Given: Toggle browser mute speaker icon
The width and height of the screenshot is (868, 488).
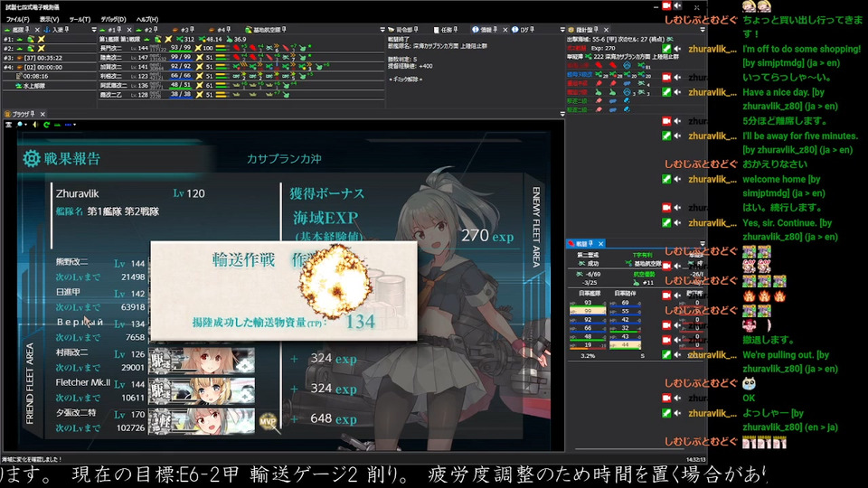Looking at the screenshot, I should pyautogui.click(x=35, y=125).
